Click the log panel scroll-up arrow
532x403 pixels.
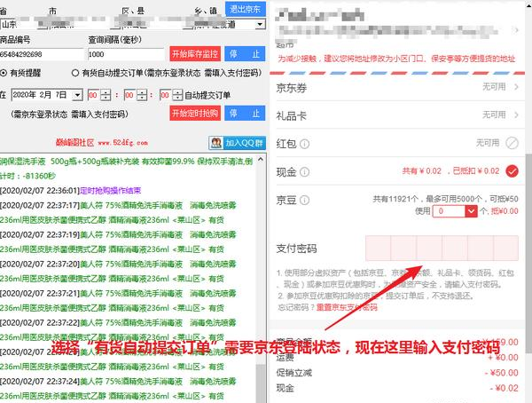(x=261, y=159)
